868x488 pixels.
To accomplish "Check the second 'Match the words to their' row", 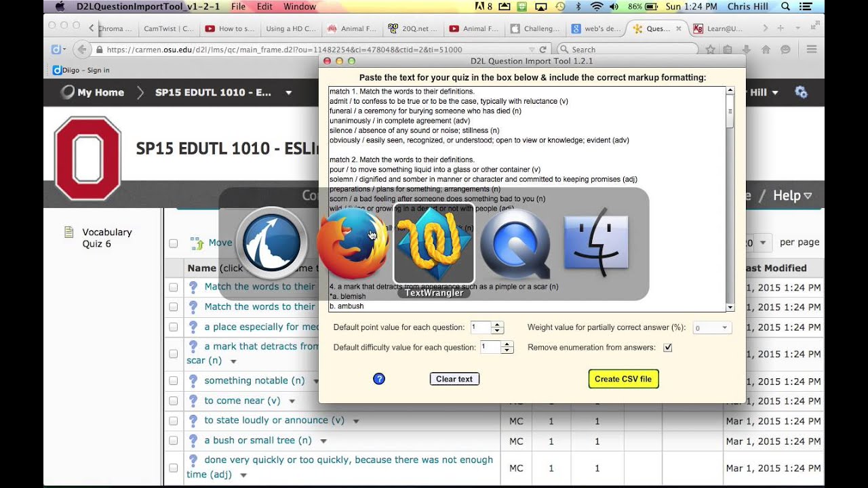I will tap(174, 307).
